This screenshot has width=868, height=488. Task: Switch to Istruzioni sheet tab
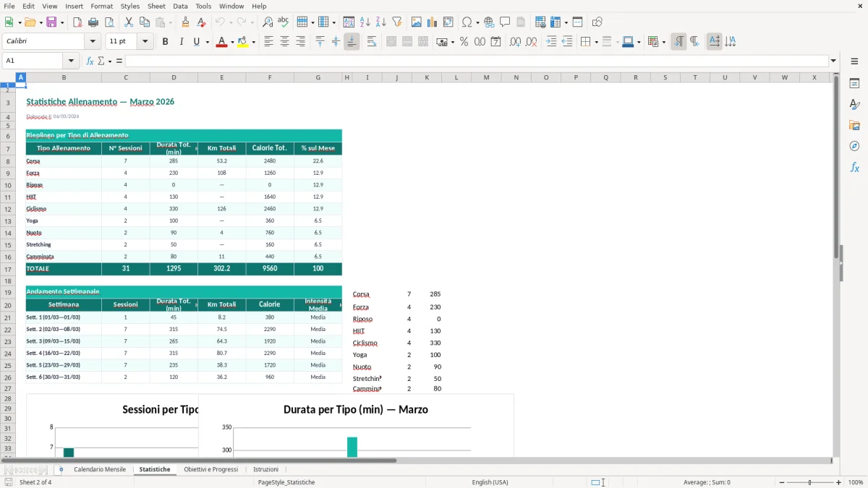265,470
